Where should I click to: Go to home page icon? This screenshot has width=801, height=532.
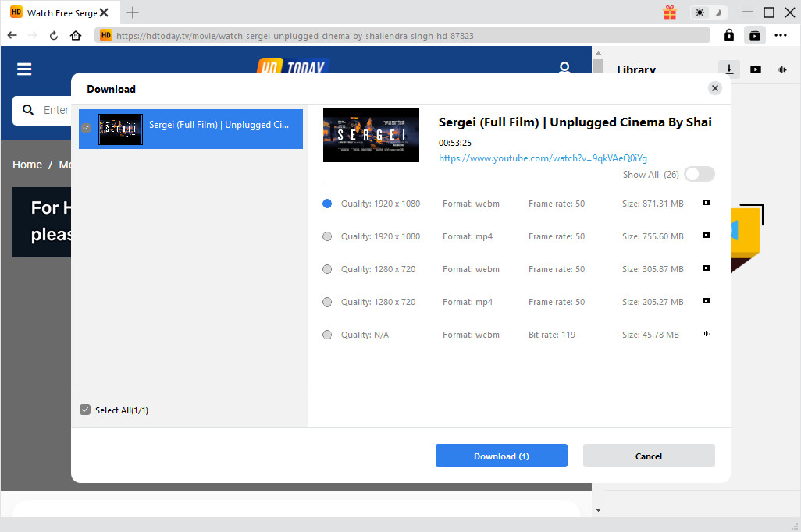click(76, 36)
